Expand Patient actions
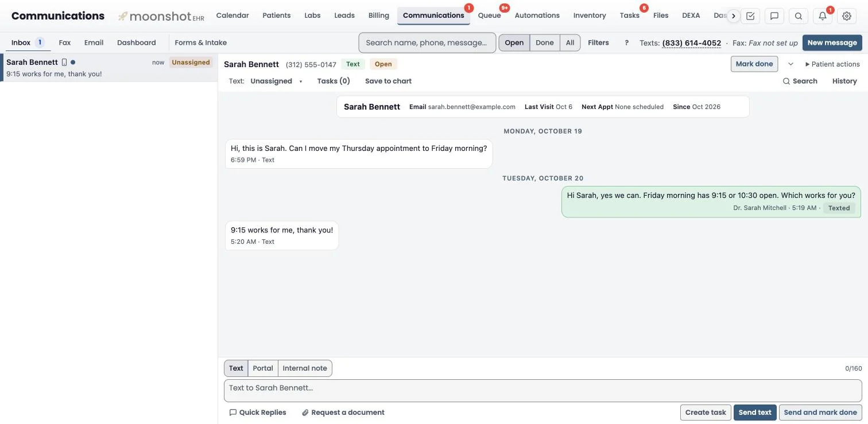 832,64
